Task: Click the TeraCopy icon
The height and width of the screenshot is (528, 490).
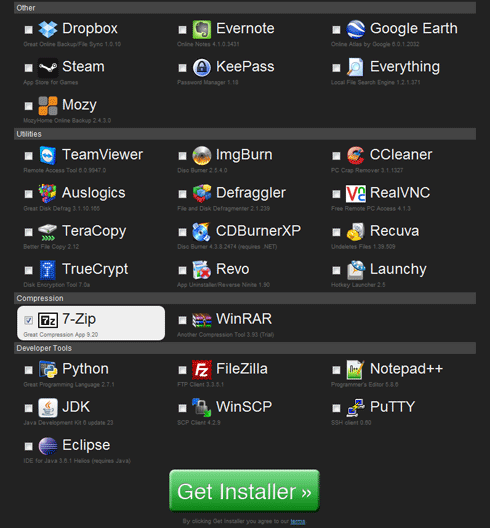Action: (47, 232)
